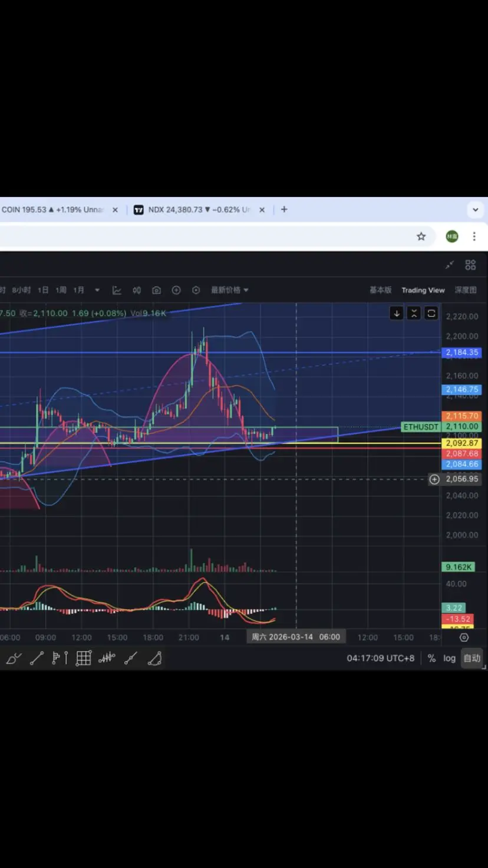
Task: Click the 2,184.35 blue price label
Action: coord(462,353)
